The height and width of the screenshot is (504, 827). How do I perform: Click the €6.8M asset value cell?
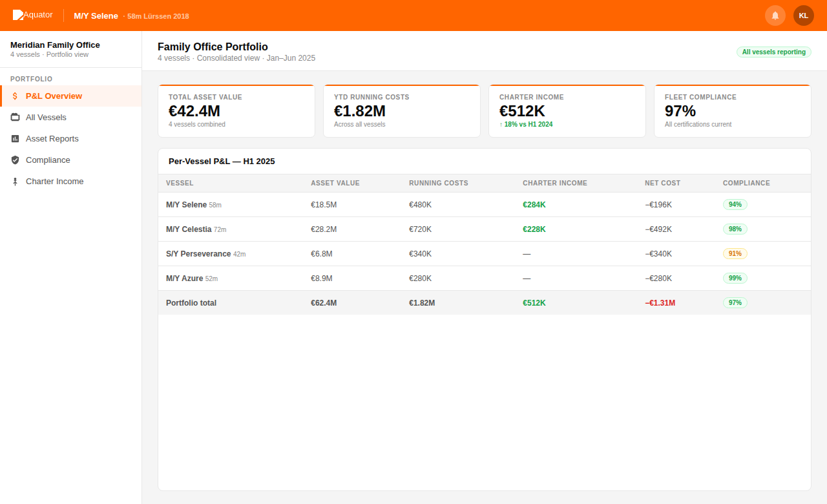click(x=322, y=254)
